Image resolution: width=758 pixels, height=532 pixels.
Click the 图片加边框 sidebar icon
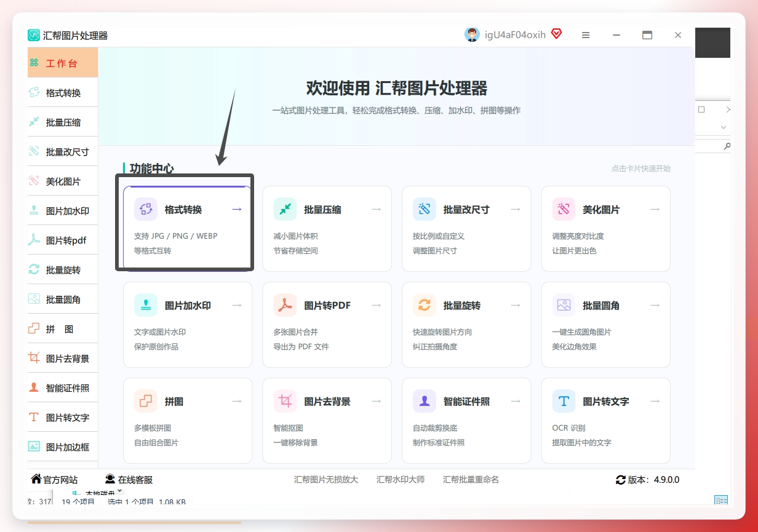(x=34, y=447)
